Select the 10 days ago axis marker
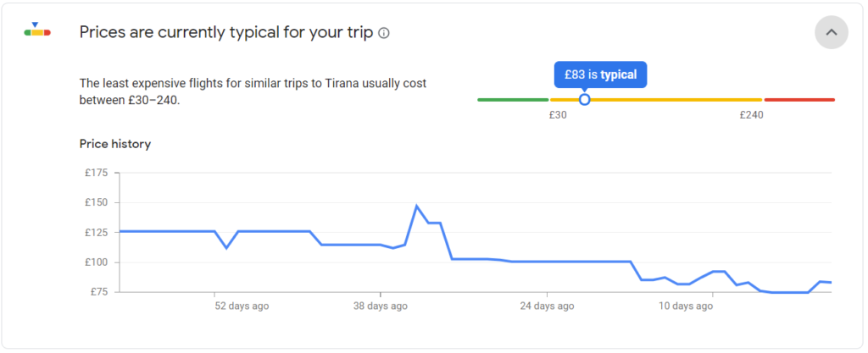 (685, 306)
